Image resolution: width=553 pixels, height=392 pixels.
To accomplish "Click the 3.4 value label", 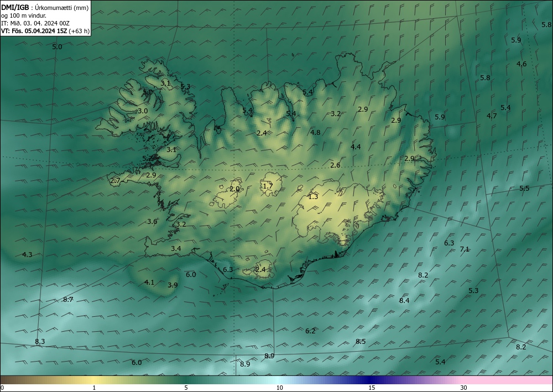I will point(176,249).
